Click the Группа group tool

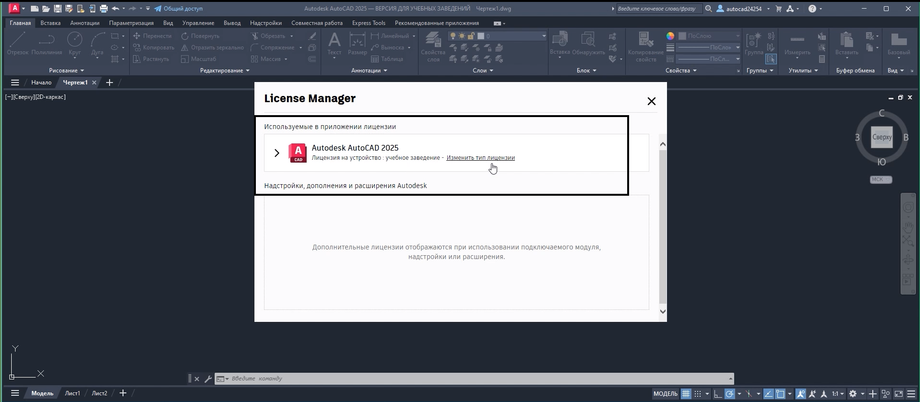click(753, 45)
